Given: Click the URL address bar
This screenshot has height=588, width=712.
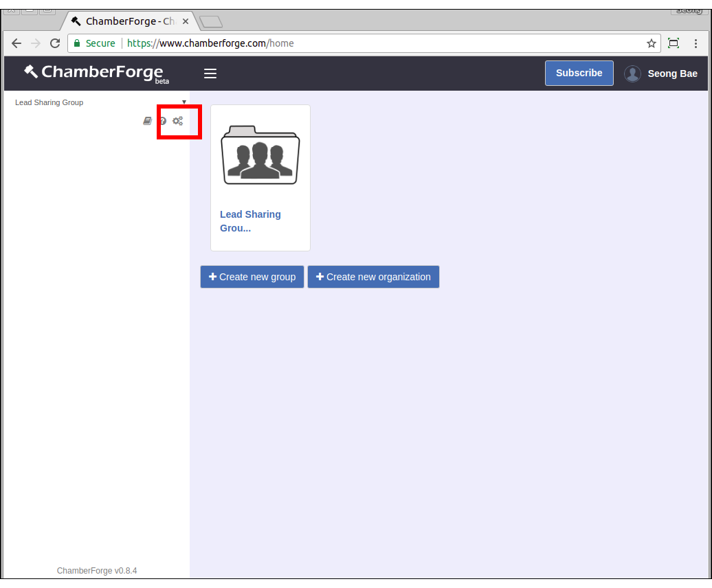Looking at the screenshot, I should tap(385, 43).
